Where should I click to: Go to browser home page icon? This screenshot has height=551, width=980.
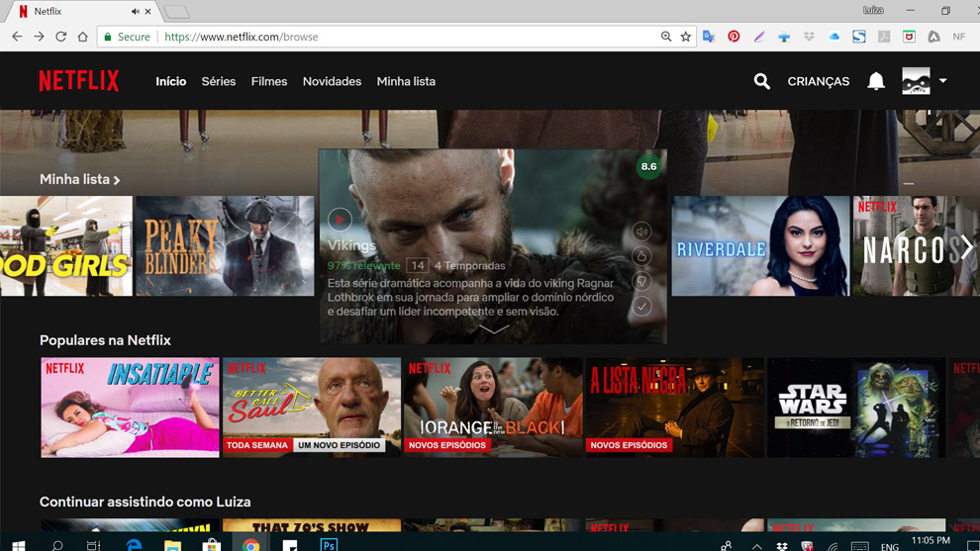coord(82,37)
